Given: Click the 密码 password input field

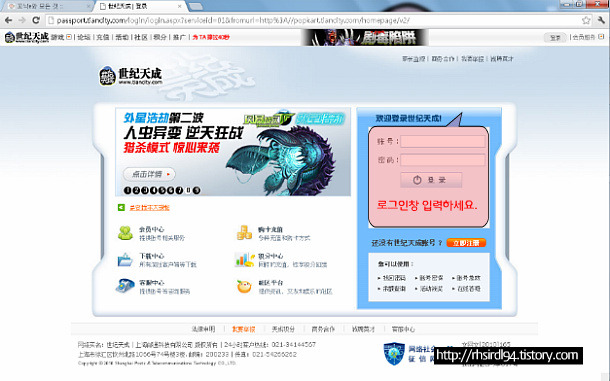Looking at the screenshot, I should [x=443, y=160].
